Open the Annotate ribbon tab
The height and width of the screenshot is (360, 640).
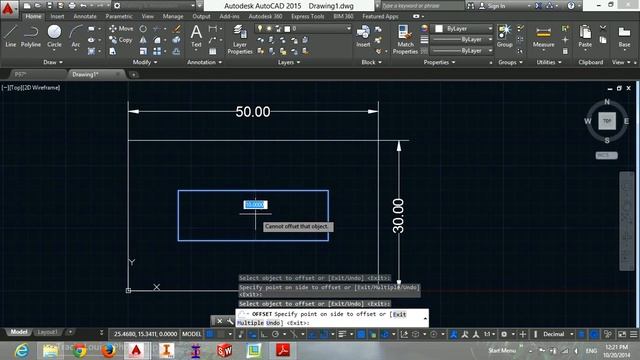[85, 16]
